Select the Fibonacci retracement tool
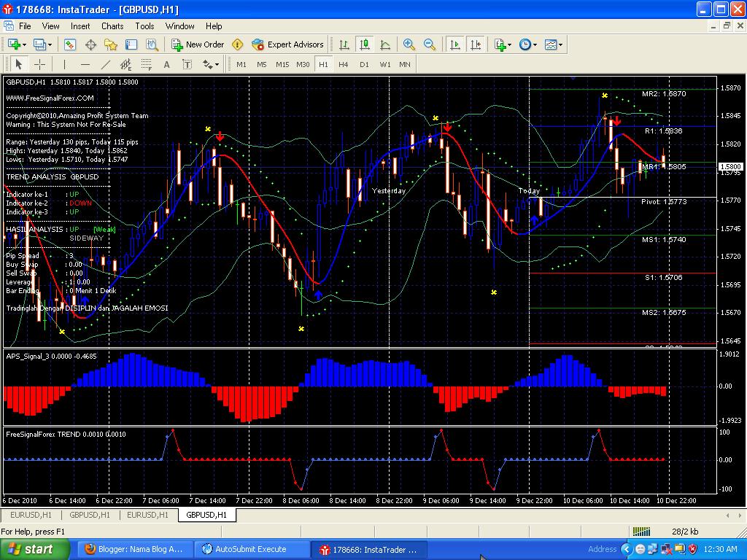 147,64
